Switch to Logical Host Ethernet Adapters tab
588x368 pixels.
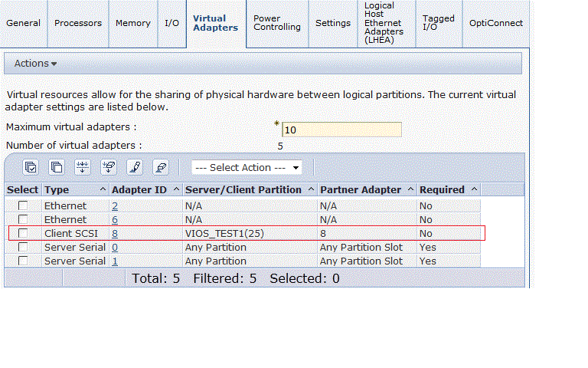tap(386, 23)
